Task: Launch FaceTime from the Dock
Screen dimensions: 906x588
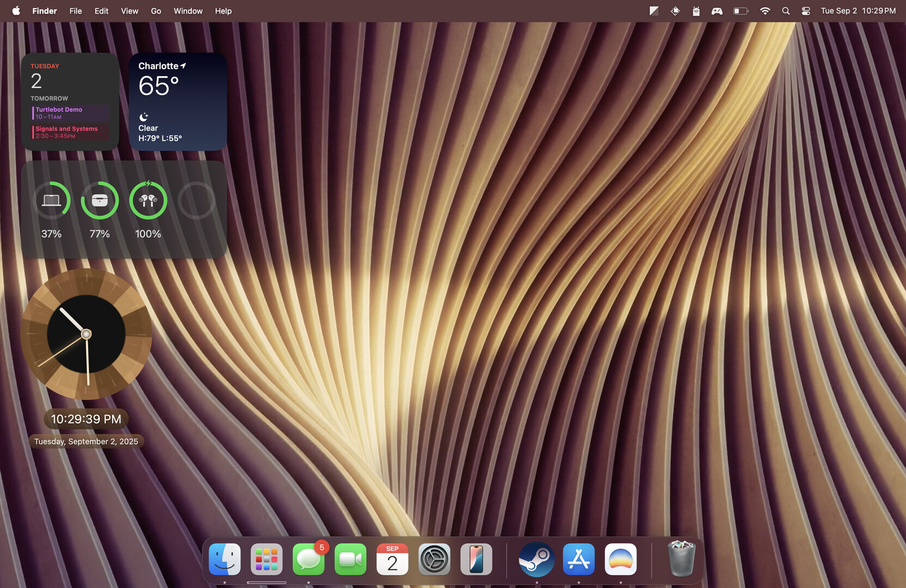Action: (350, 559)
